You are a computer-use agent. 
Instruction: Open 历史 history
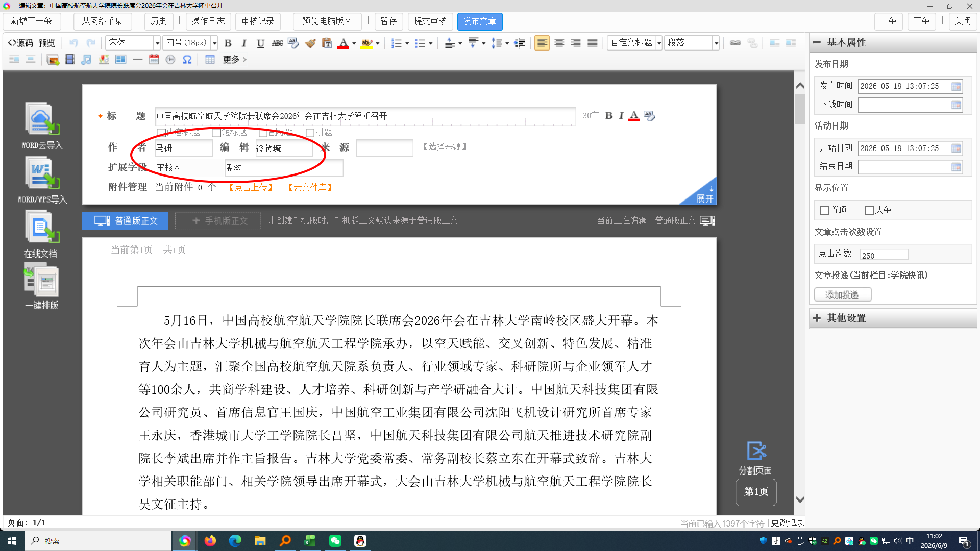click(158, 21)
